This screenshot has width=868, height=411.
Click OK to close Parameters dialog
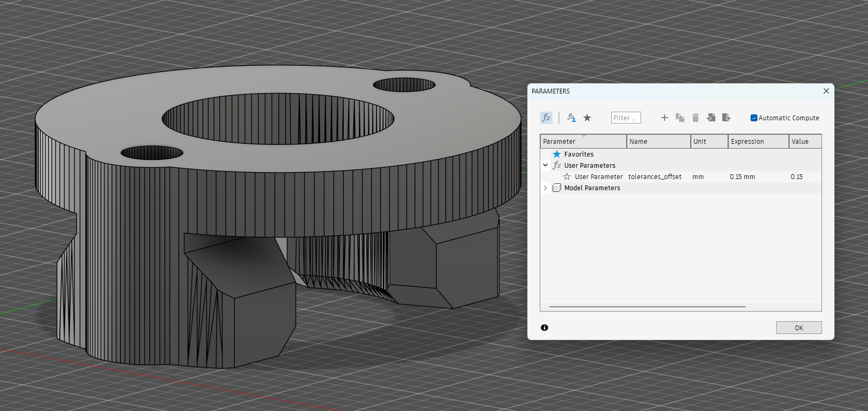click(799, 328)
